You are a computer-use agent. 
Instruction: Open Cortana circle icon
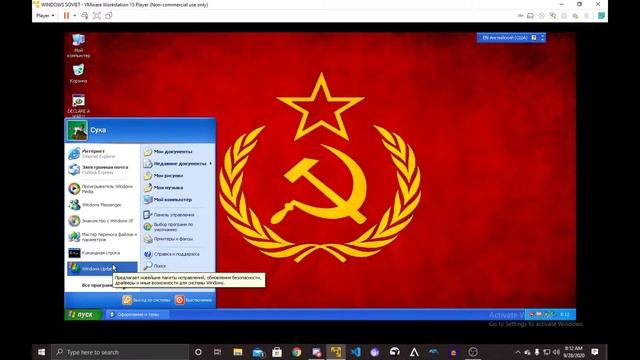click(x=198, y=352)
